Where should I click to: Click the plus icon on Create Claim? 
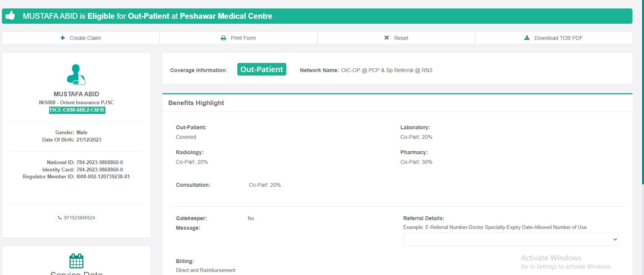(x=62, y=38)
